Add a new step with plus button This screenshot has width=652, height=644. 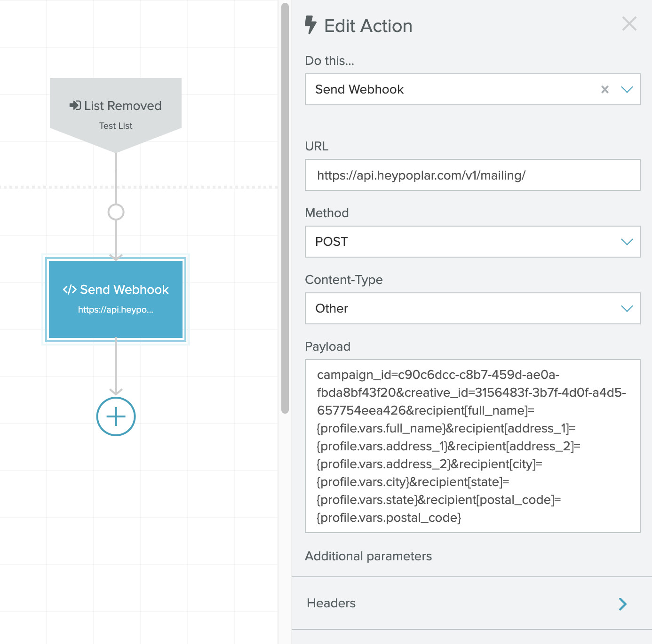[116, 416]
